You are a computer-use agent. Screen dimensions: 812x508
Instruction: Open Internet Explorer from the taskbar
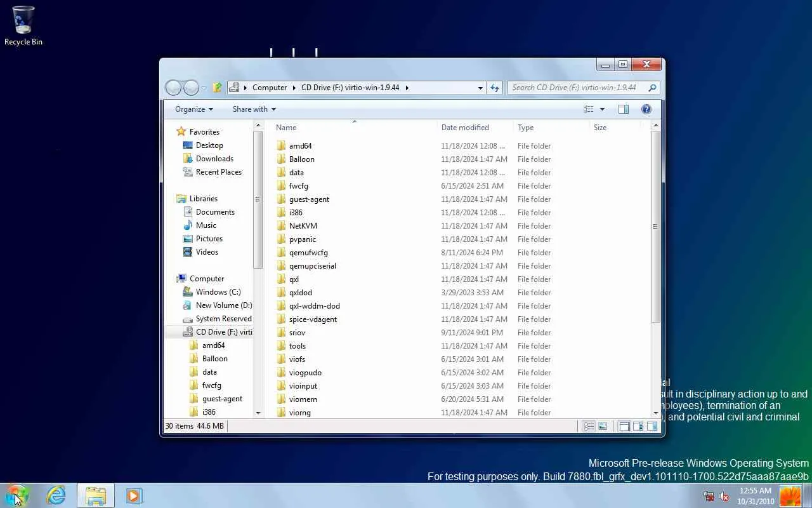56,495
